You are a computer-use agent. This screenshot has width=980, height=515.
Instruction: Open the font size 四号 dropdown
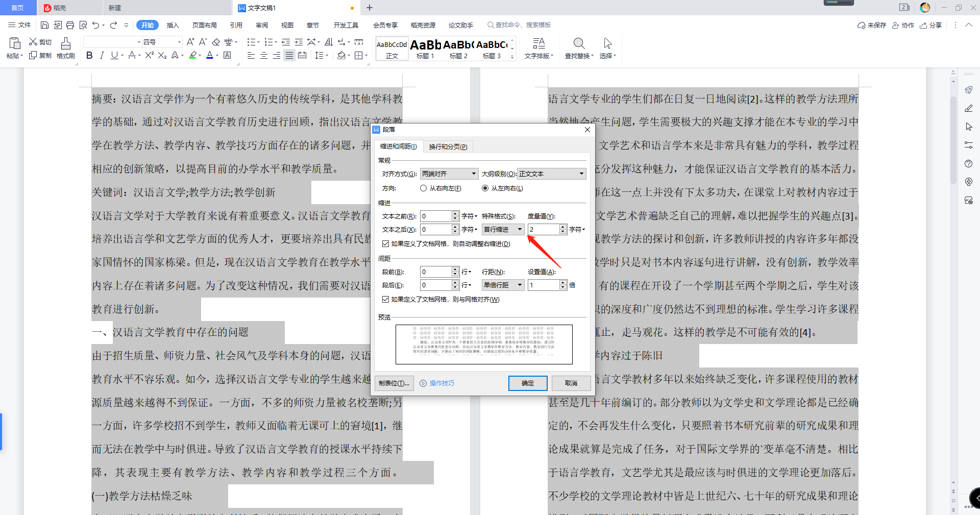[x=179, y=42]
